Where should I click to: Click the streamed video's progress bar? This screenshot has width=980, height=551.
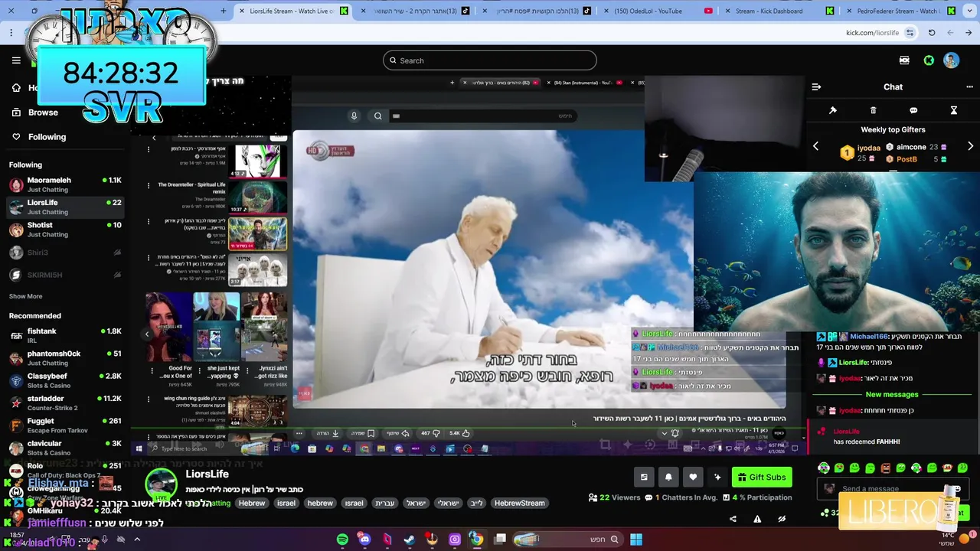467,428
